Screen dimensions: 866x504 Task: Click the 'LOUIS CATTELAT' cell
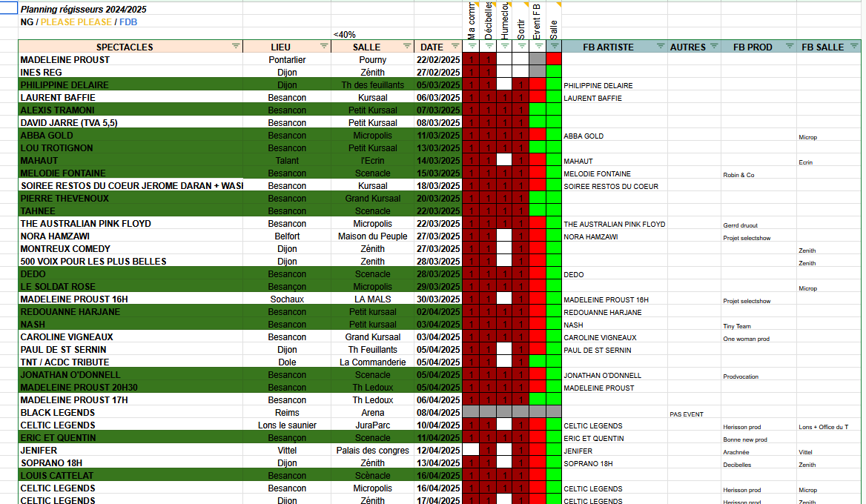130,475
